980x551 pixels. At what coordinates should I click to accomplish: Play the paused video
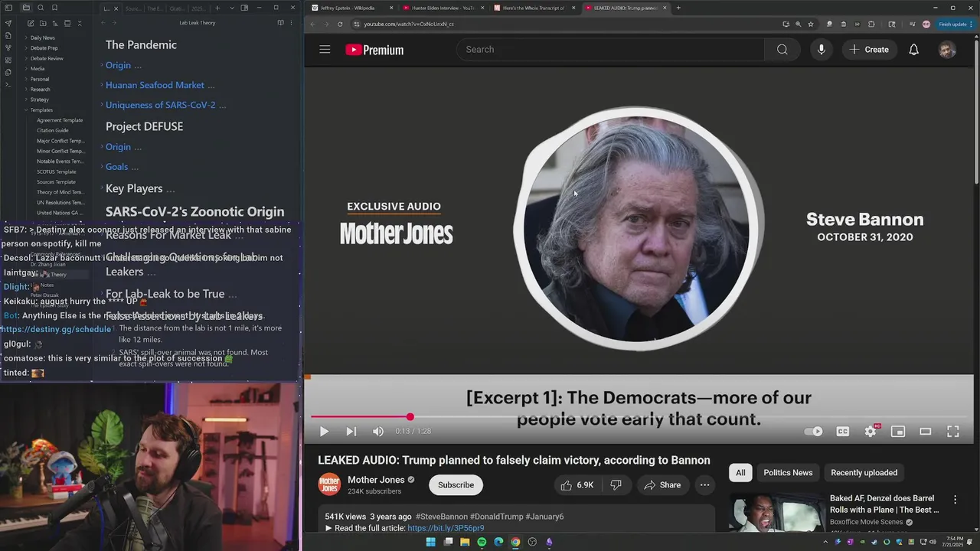(324, 432)
